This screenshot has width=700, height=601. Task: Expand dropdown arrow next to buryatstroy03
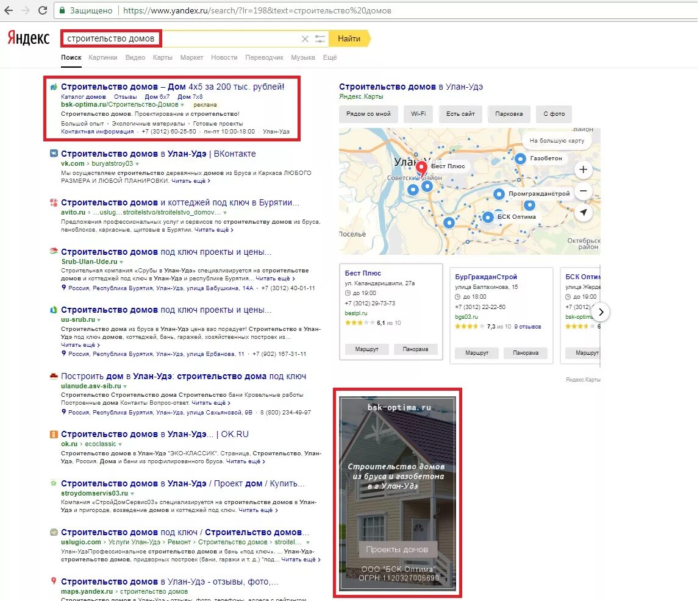click(x=137, y=164)
